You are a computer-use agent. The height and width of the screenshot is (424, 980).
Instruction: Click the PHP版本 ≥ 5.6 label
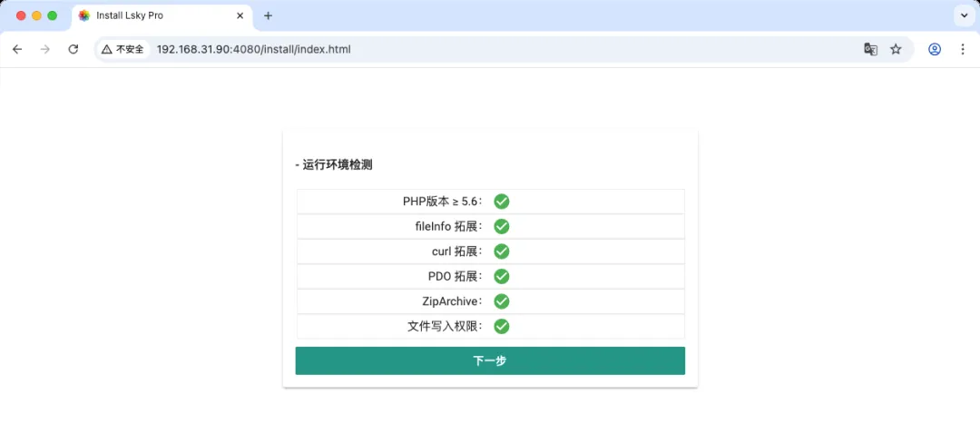point(443,202)
